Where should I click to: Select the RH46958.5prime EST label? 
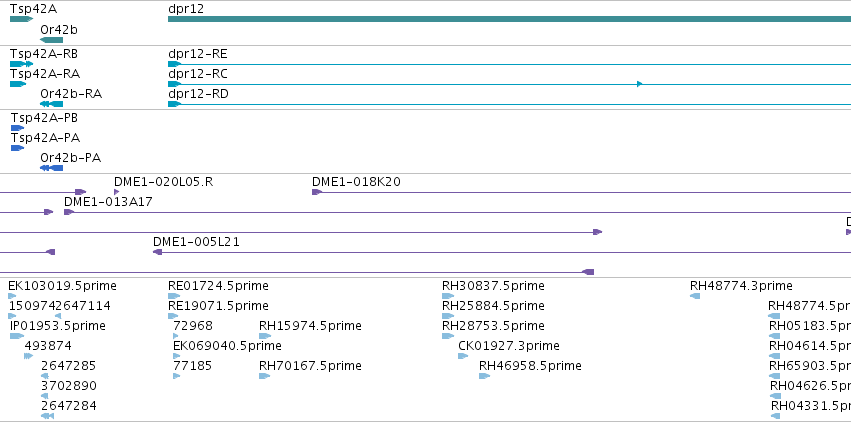click(x=530, y=366)
